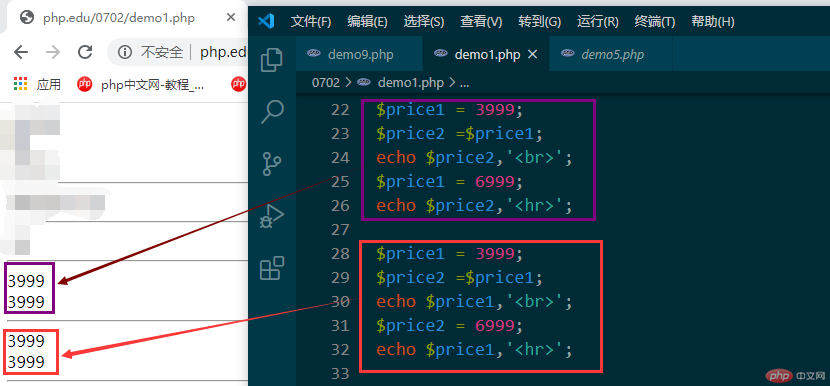This screenshot has height=386, width=830.
Task: Click code line 22 $price1 = 3999
Action: pyautogui.click(x=449, y=110)
